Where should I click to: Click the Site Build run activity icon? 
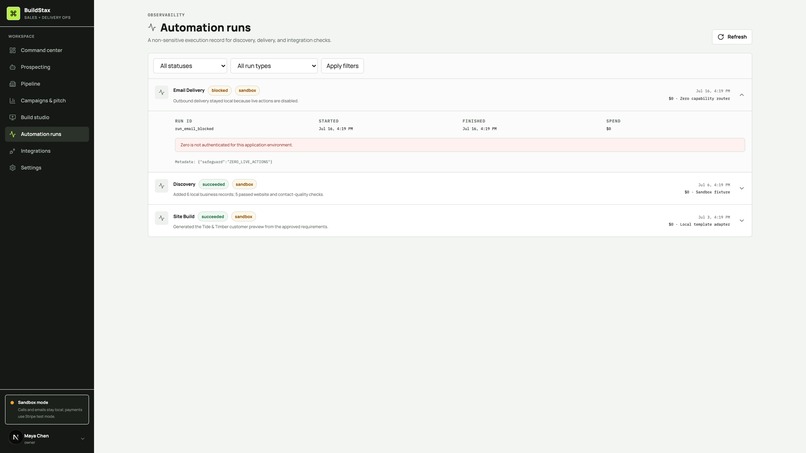coord(161,218)
